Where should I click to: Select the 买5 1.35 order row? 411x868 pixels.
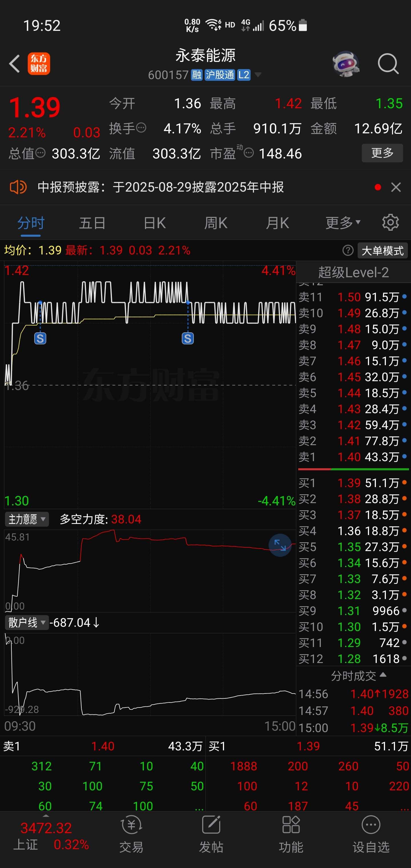tap(353, 547)
